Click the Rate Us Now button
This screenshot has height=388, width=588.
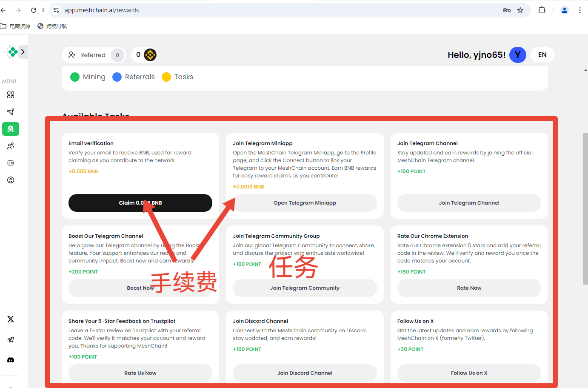[x=140, y=373]
